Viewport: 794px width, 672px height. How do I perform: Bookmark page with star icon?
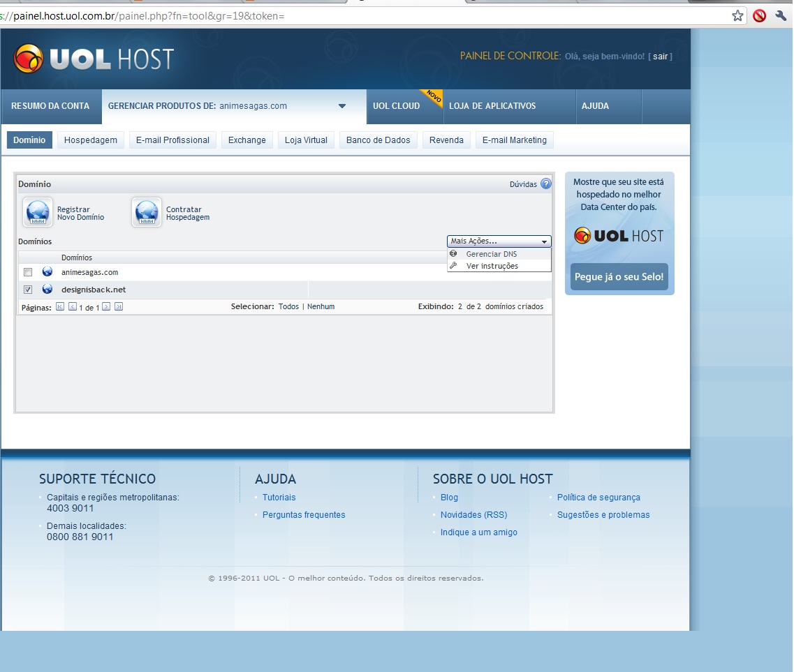point(738,15)
